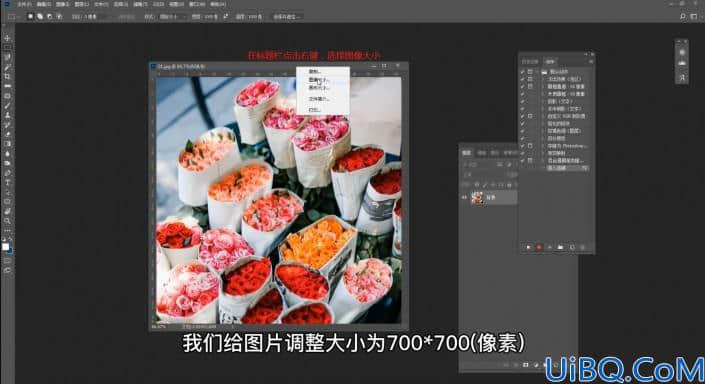Expand the 混合器画笔克隆 action steps

pyautogui.click(x=543, y=160)
